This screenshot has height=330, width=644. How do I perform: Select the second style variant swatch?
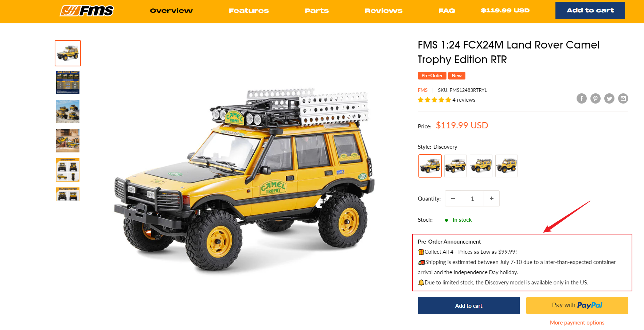456,166
